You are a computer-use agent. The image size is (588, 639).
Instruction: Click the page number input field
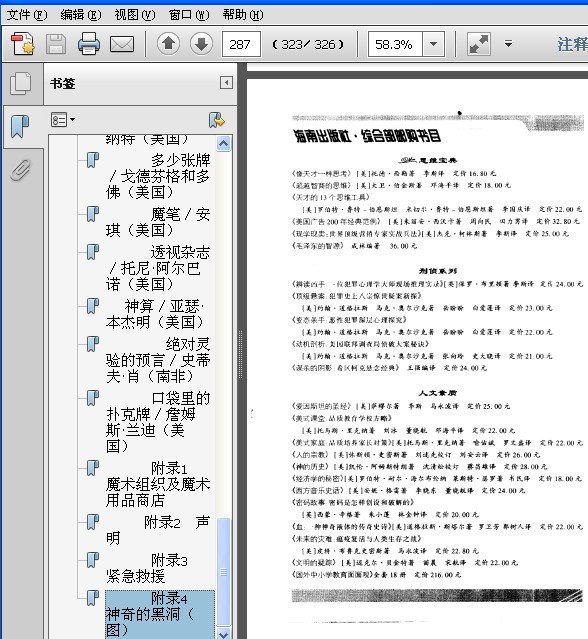(x=241, y=44)
